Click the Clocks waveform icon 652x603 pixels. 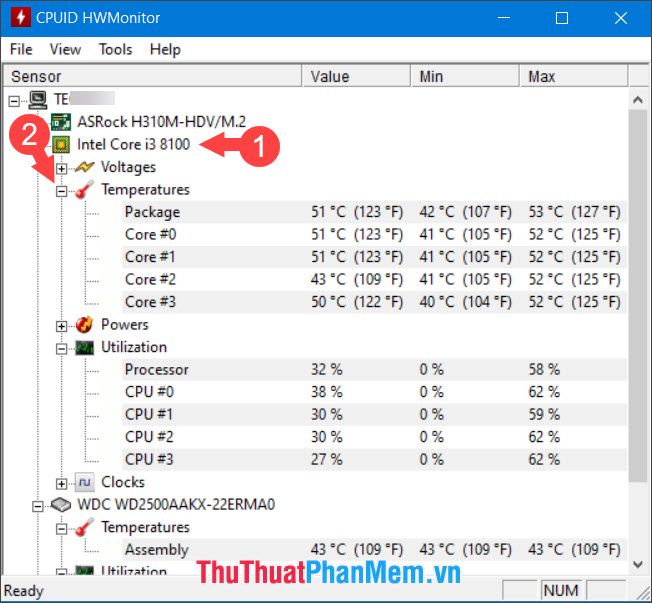tap(84, 482)
